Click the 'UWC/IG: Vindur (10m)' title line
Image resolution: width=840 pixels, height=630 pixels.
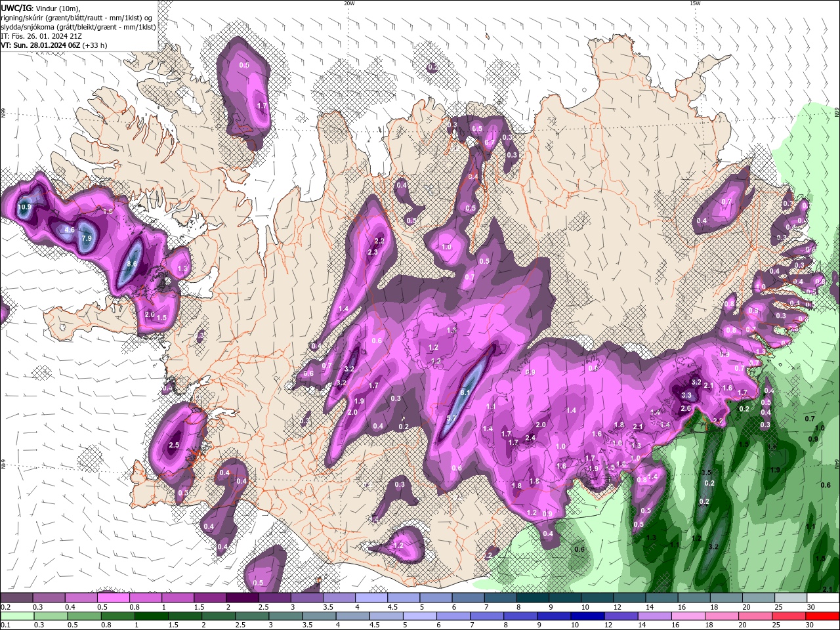click(x=41, y=8)
